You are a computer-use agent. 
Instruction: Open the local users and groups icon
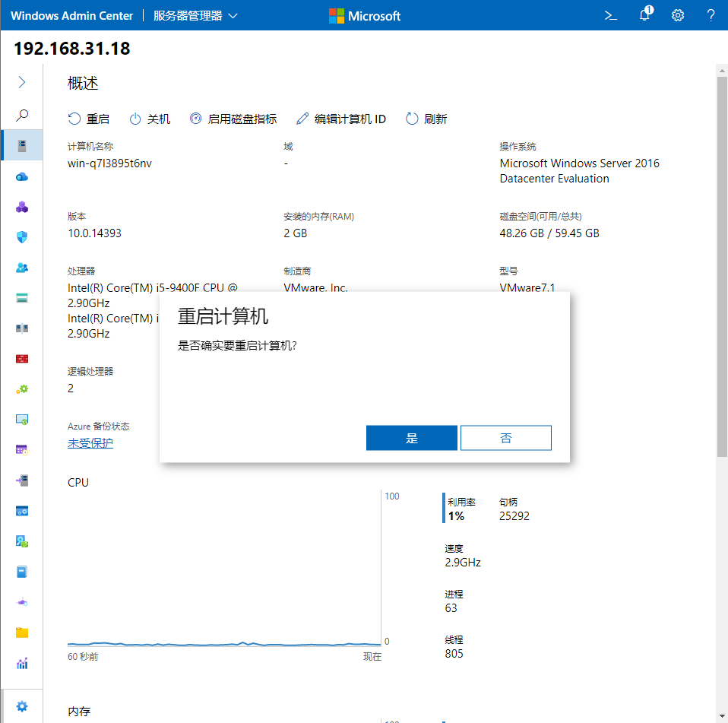22,268
